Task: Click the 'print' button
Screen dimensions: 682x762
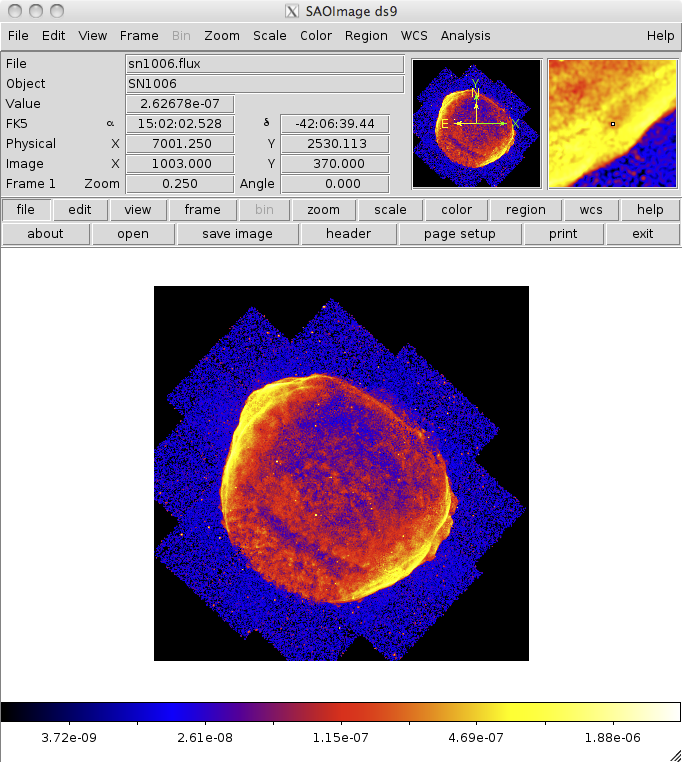Action: pos(563,234)
